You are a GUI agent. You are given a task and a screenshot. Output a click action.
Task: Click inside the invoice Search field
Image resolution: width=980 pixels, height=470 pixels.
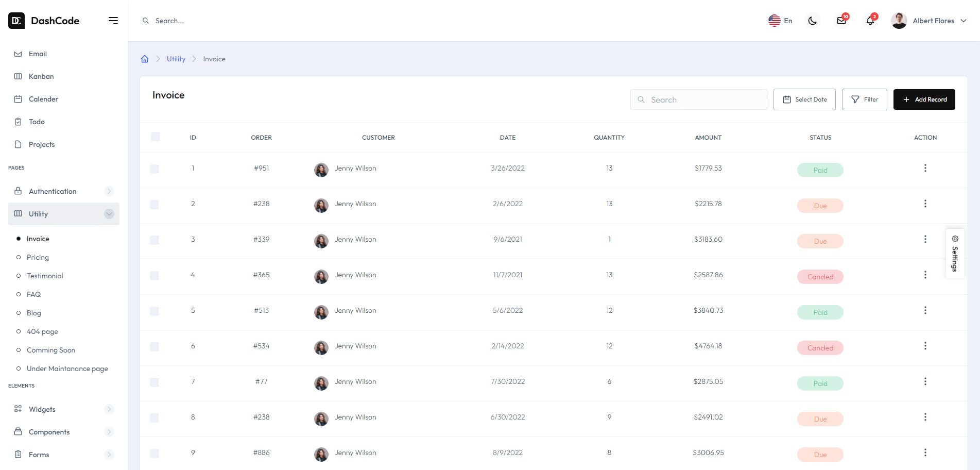click(x=698, y=99)
